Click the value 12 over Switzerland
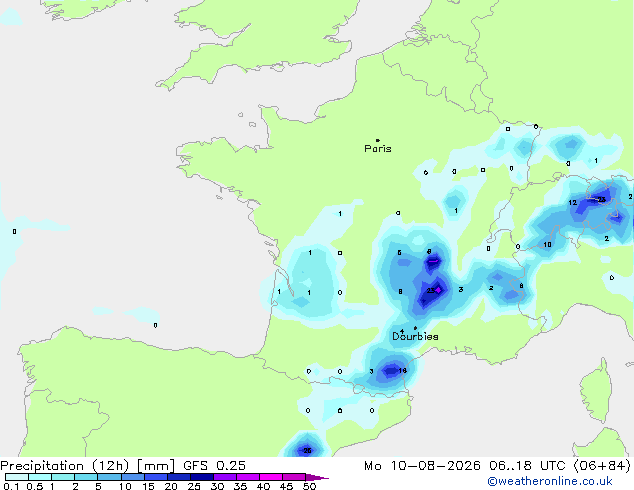 click(x=573, y=203)
